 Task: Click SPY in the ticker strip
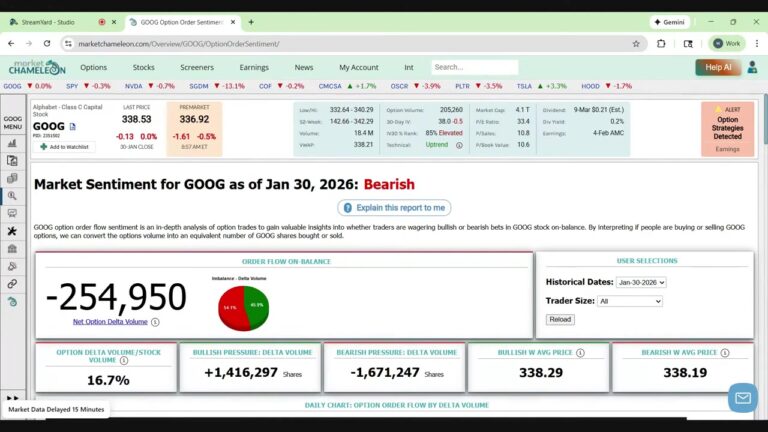(72, 86)
